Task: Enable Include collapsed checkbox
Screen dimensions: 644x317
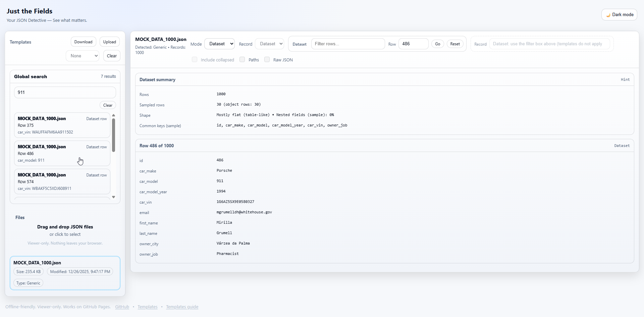Action: 195,59
